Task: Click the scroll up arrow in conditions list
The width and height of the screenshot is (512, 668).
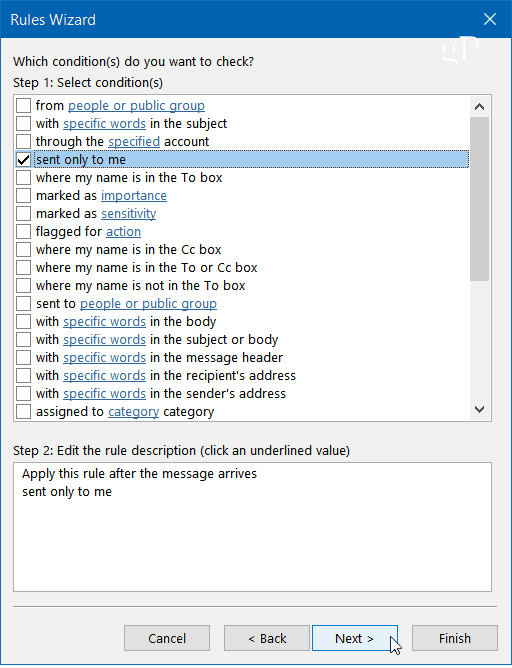Action: [479, 107]
